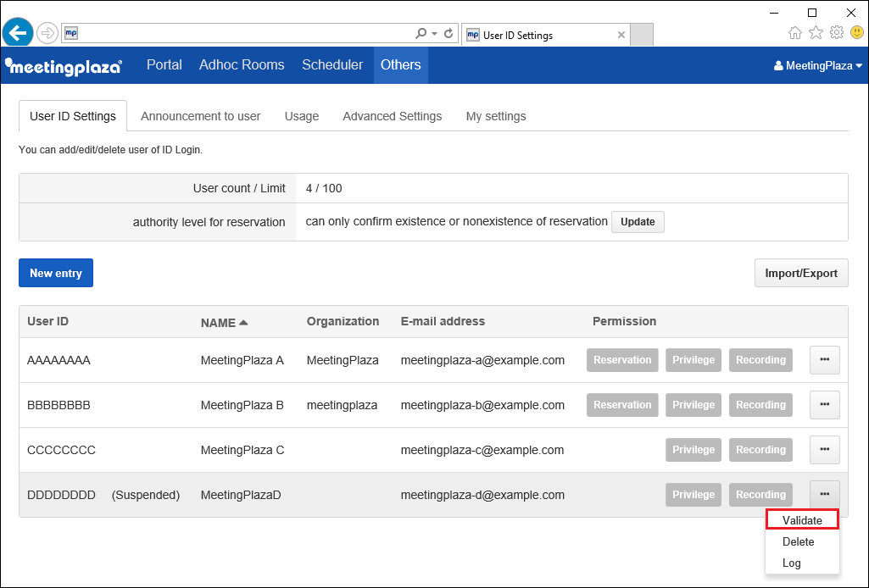Viewport: 869px width, 588px height.
Task: Minimize the browser window
Action: [x=774, y=13]
